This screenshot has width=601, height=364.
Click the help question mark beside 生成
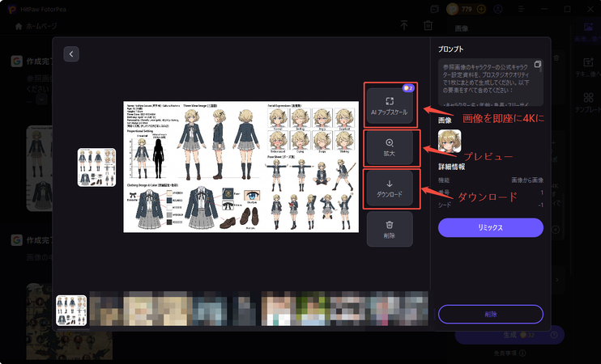pyautogui.click(x=554, y=335)
